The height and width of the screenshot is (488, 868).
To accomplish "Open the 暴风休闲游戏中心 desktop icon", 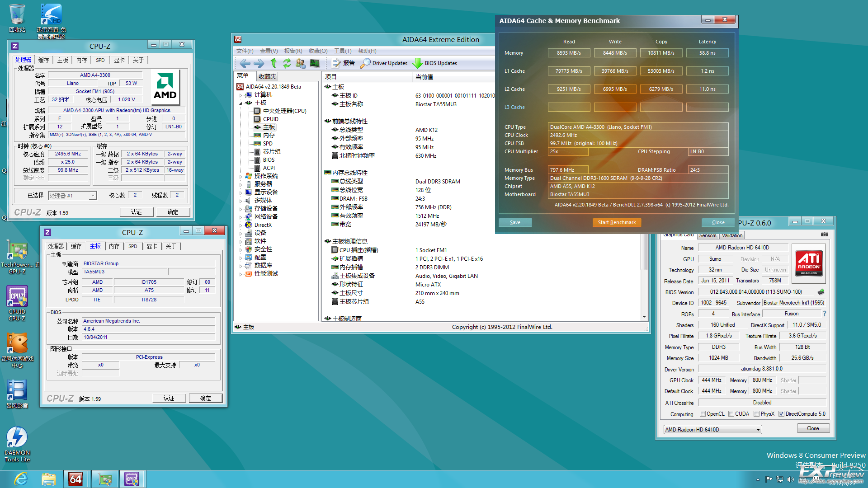I will click(x=17, y=350).
